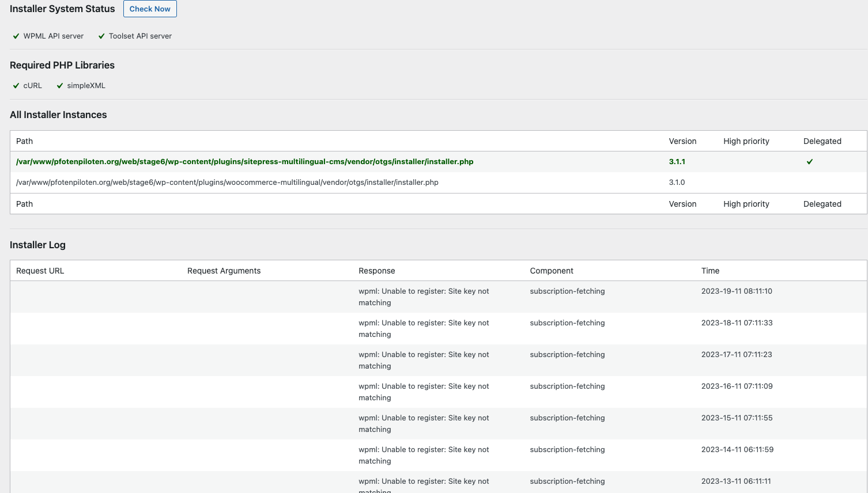Click the Delegated label in table footer
This screenshot has width=868, height=493.
822,204
